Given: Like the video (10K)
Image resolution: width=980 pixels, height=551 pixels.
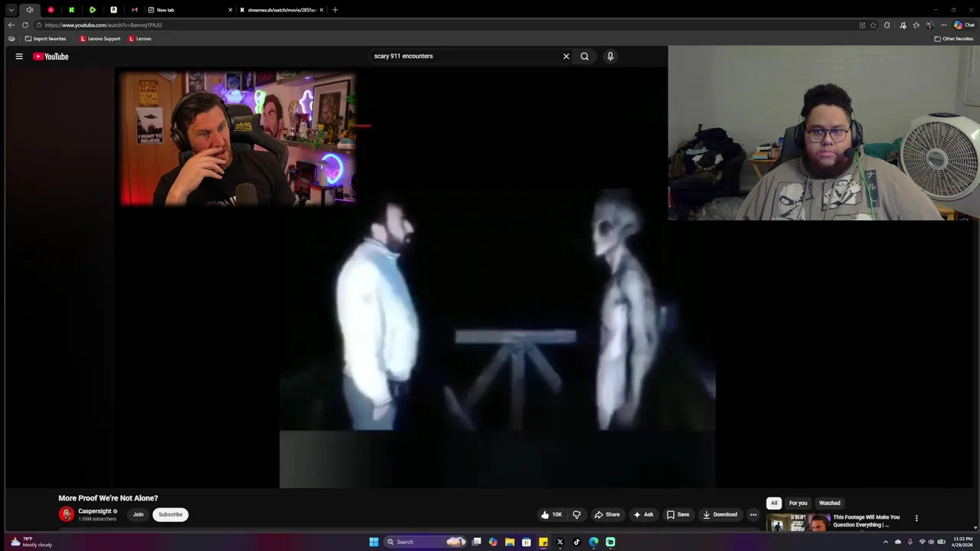Looking at the screenshot, I should 551,514.
